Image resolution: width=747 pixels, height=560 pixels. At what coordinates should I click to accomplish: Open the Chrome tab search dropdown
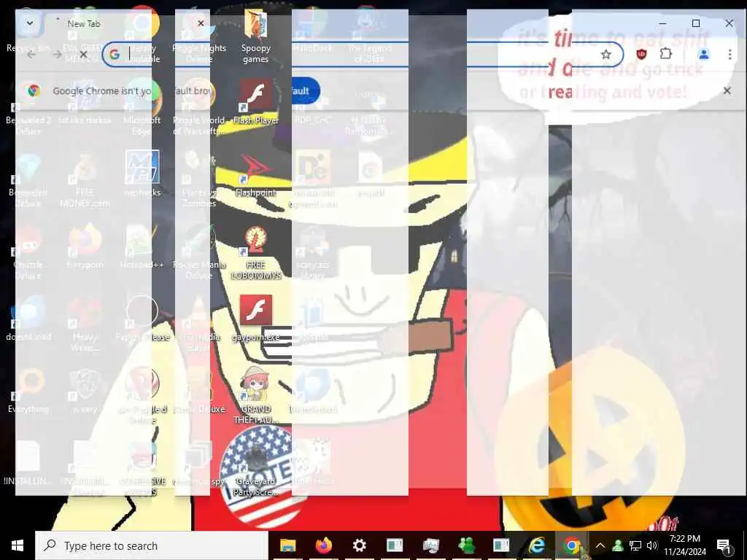[29, 23]
